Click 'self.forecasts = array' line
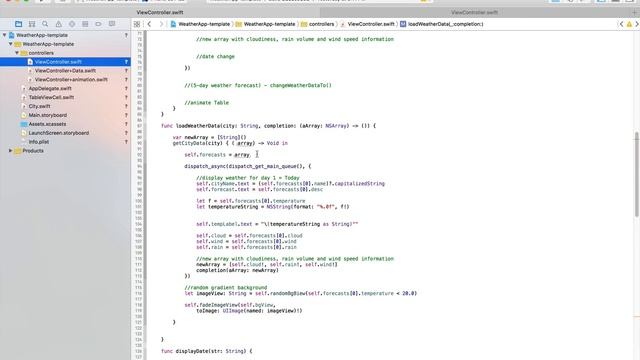This screenshot has width=640, height=360. pos(217,155)
